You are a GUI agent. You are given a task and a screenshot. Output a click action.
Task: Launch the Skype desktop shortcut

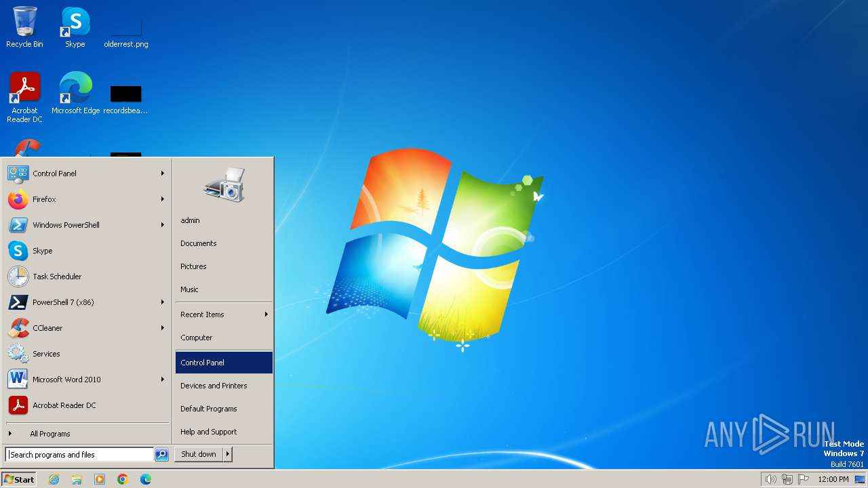75,27
